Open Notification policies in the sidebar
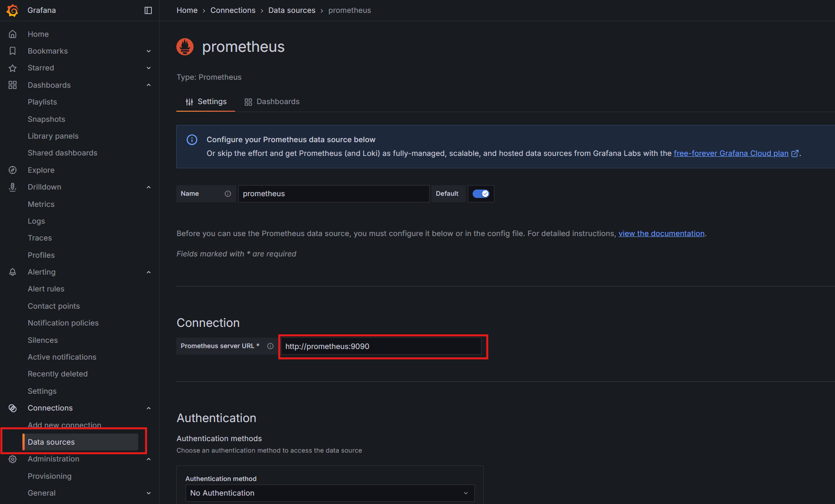This screenshot has width=835, height=504. pyautogui.click(x=63, y=323)
